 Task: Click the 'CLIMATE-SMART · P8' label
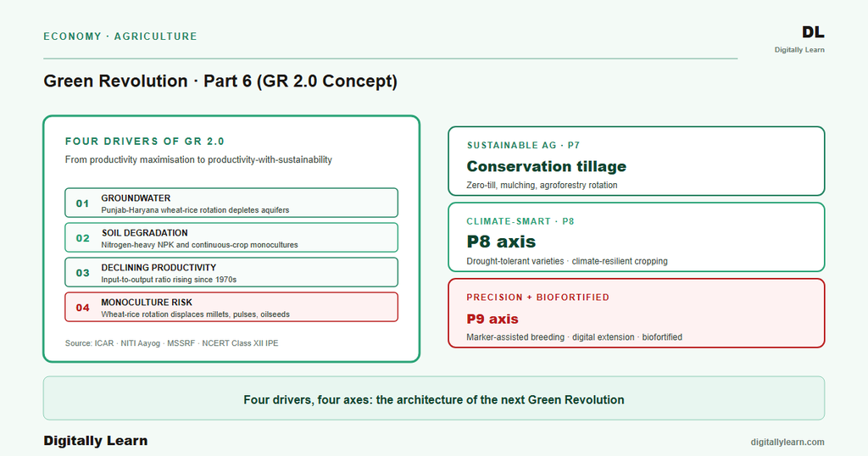point(520,221)
